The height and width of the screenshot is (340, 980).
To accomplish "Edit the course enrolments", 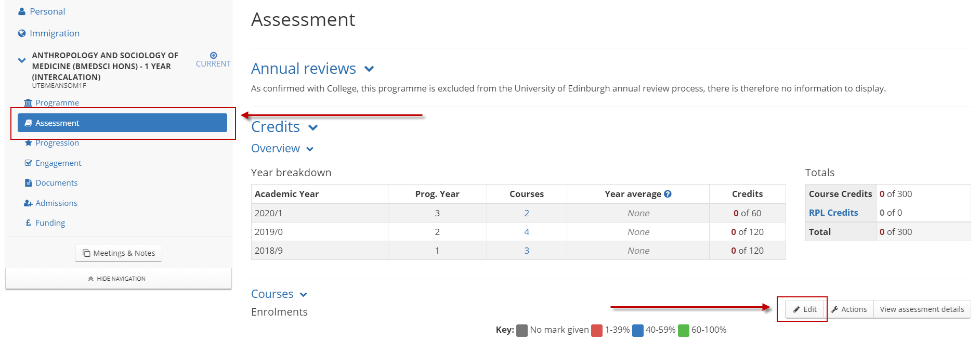I will 805,309.
